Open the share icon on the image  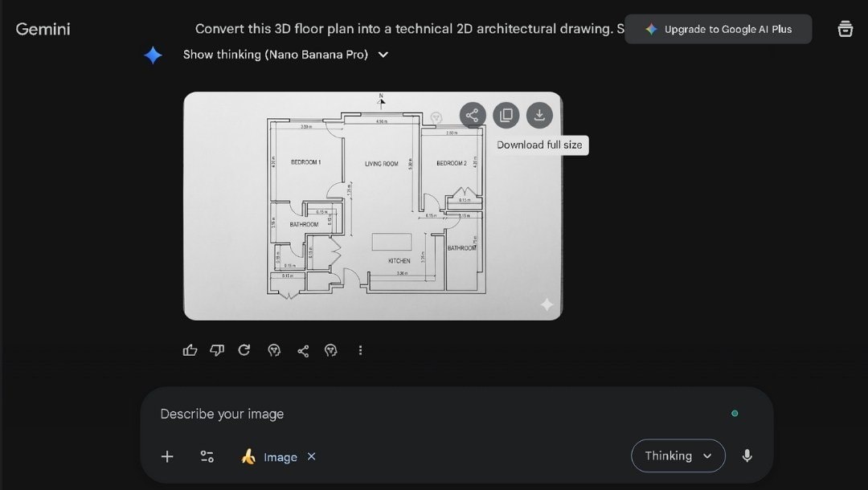coord(473,115)
